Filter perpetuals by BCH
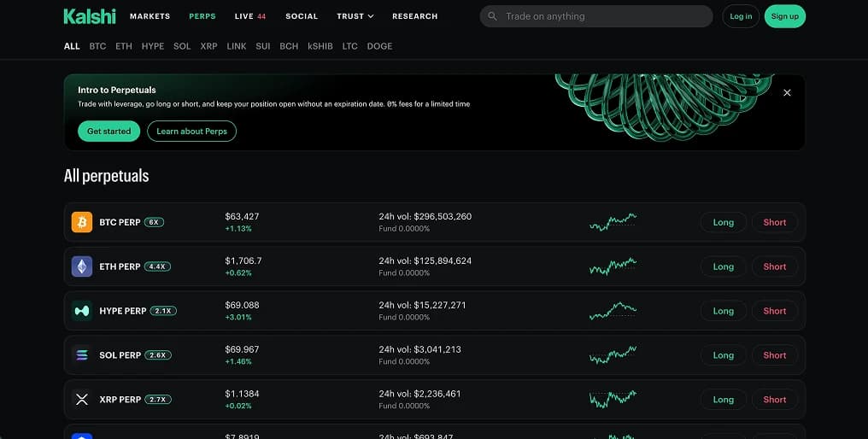Image resolution: width=868 pixels, height=439 pixels. (289, 46)
